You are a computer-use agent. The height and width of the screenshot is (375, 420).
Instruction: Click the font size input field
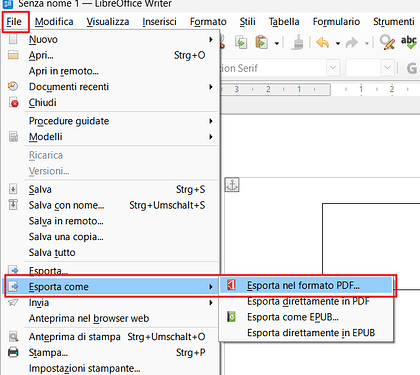click(363, 68)
